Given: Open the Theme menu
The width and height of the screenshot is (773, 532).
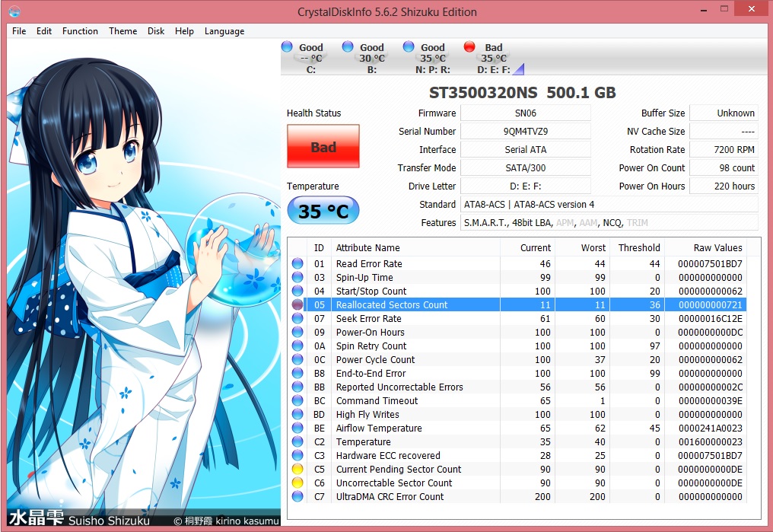Looking at the screenshot, I should [x=122, y=31].
